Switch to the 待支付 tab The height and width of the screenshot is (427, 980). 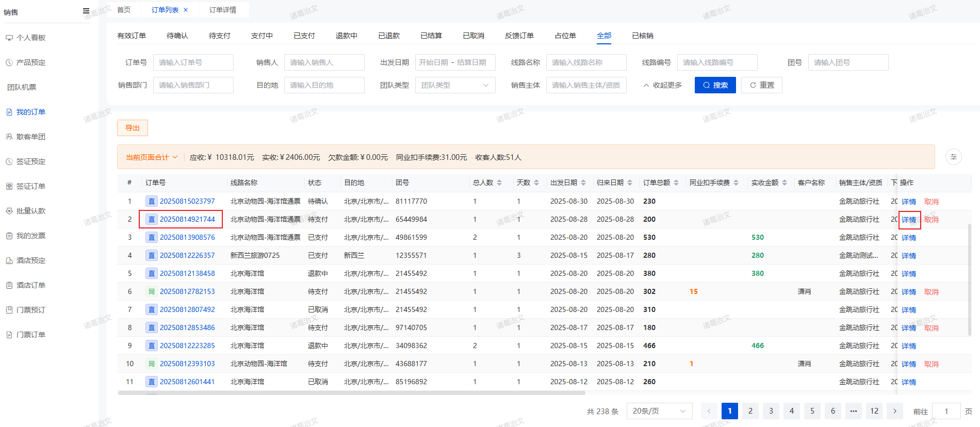click(x=219, y=36)
